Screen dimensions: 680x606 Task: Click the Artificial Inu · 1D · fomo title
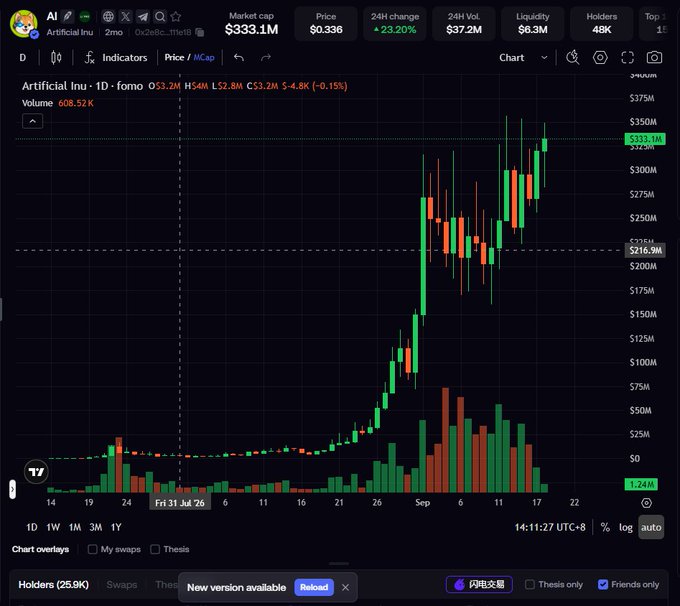[x=82, y=86]
